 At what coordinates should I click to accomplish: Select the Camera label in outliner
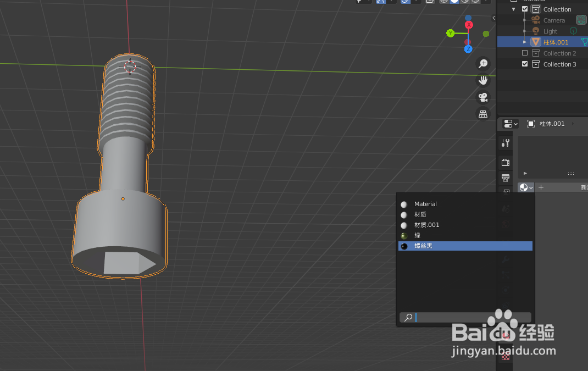554,20
